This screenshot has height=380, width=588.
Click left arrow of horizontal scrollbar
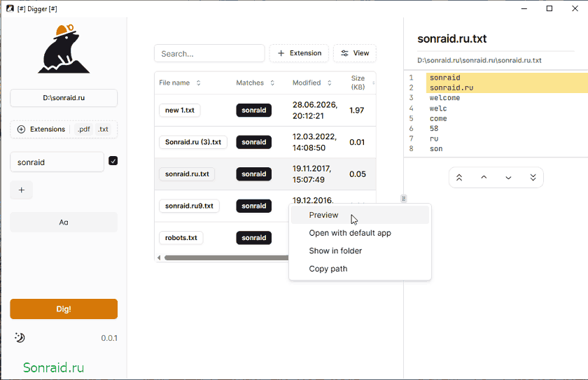click(x=159, y=258)
